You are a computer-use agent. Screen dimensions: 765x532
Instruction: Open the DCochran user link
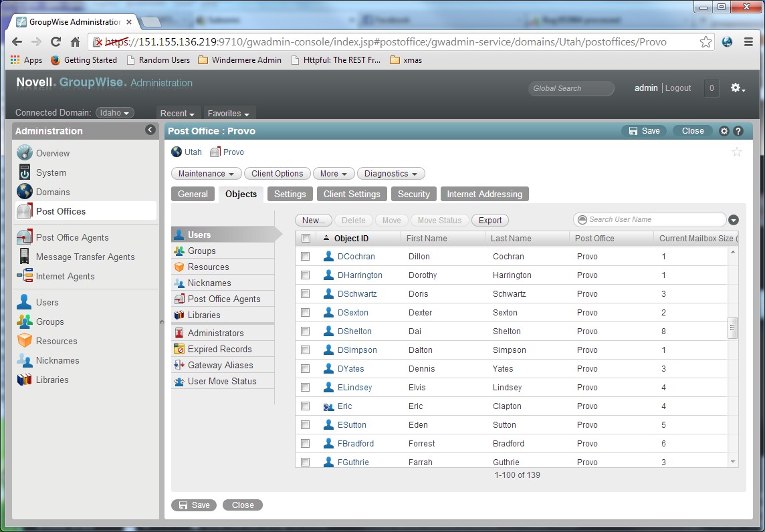356,257
